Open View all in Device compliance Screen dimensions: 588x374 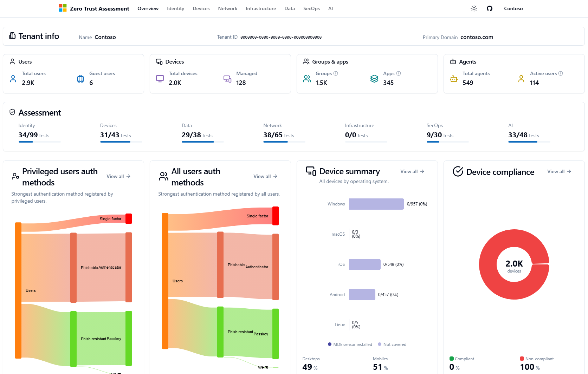pos(559,171)
